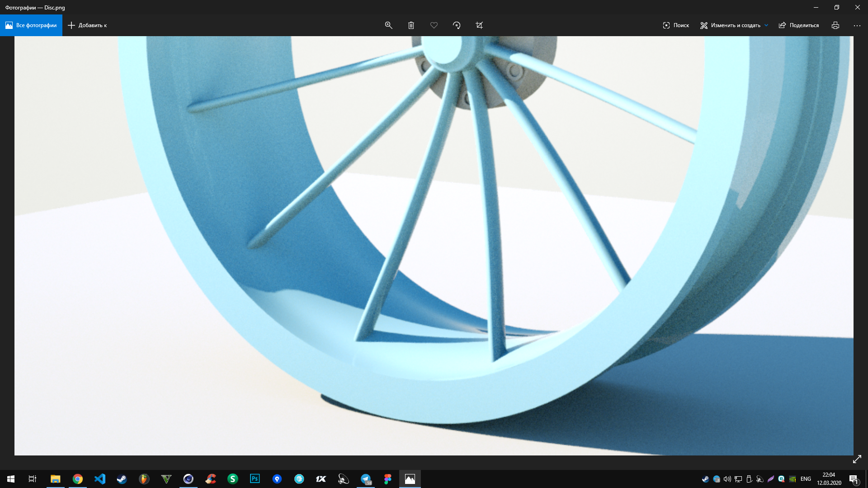
Task: Click Поделиться to share the photo
Action: [x=799, y=25]
